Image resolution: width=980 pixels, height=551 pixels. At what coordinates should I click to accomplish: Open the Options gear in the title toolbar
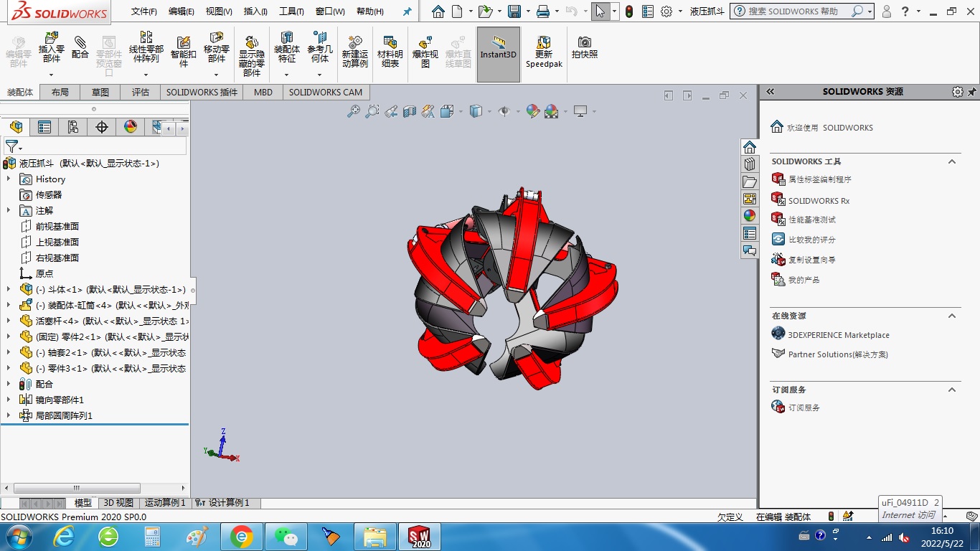pos(666,11)
